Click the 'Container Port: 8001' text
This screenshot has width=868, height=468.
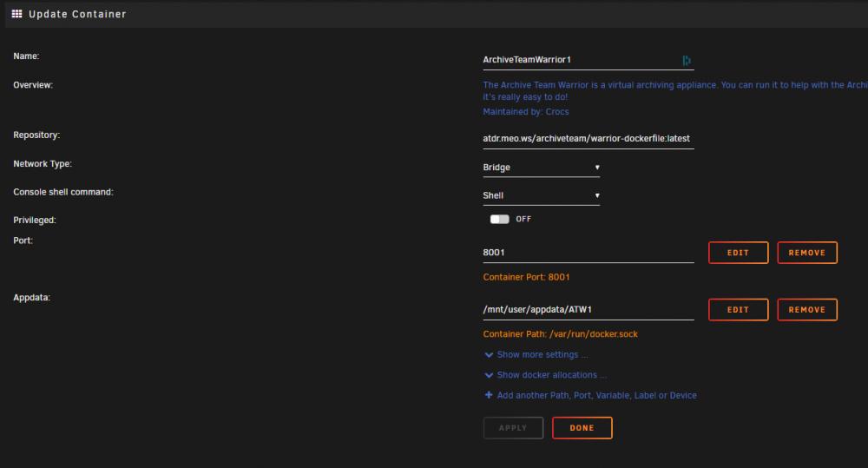527,277
